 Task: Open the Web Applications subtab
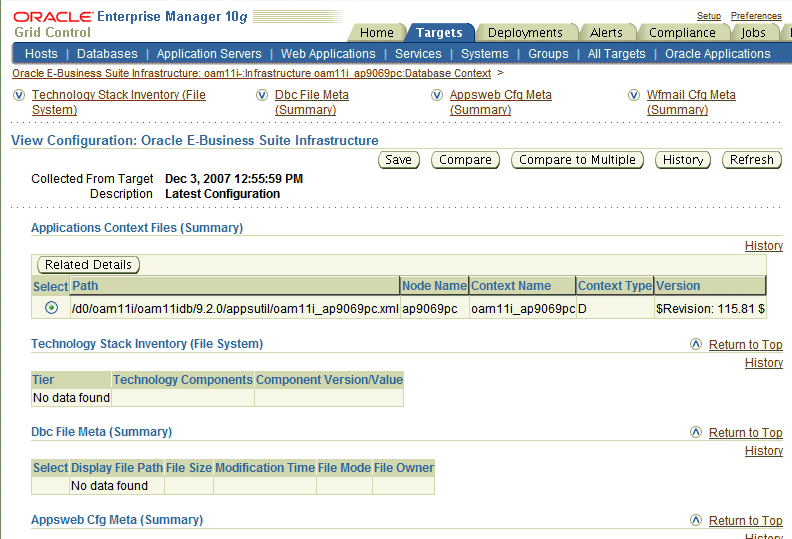[328, 54]
